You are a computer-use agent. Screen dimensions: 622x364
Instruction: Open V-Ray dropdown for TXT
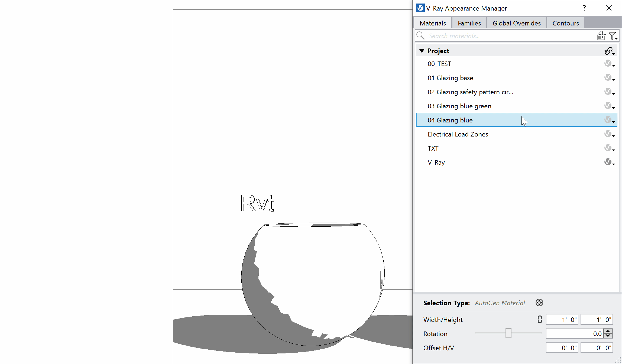point(610,148)
